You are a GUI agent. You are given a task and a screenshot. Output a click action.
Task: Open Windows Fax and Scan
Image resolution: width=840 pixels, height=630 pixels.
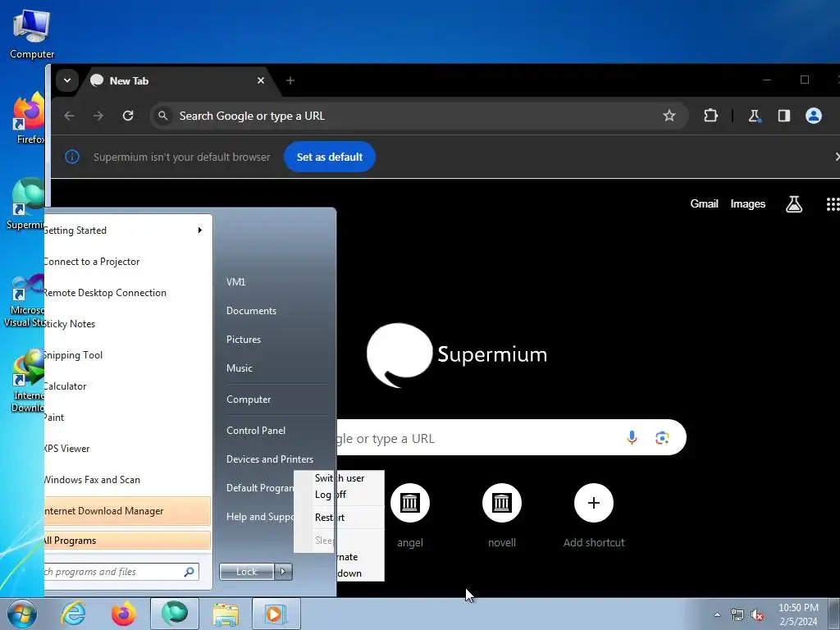point(127,479)
